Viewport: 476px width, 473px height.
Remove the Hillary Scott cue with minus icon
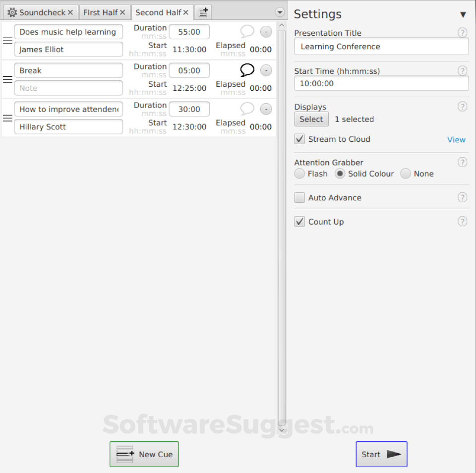(266, 109)
